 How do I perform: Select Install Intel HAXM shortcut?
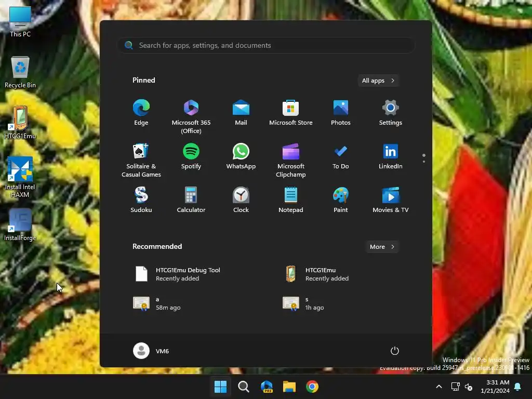(x=20, y=177)
